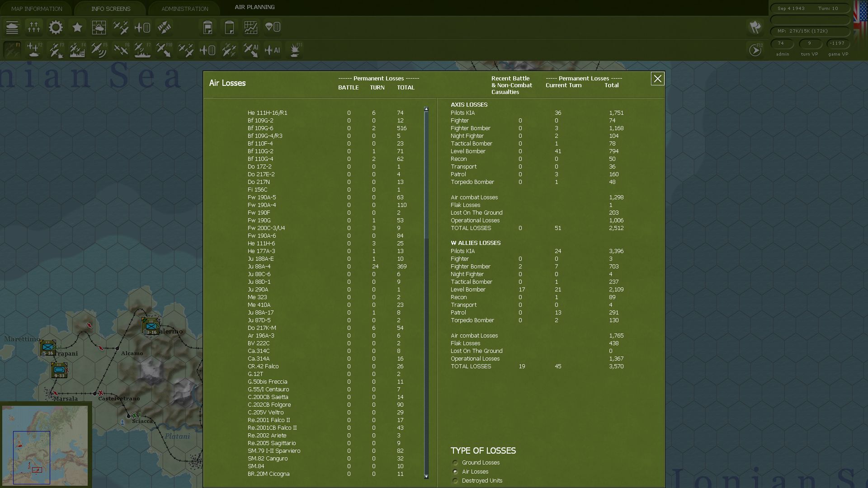Viewport: 868px width, 488px height.
Task: Open the gear production/settings icon
Action: pyautogui.click(x=56, y=28)
